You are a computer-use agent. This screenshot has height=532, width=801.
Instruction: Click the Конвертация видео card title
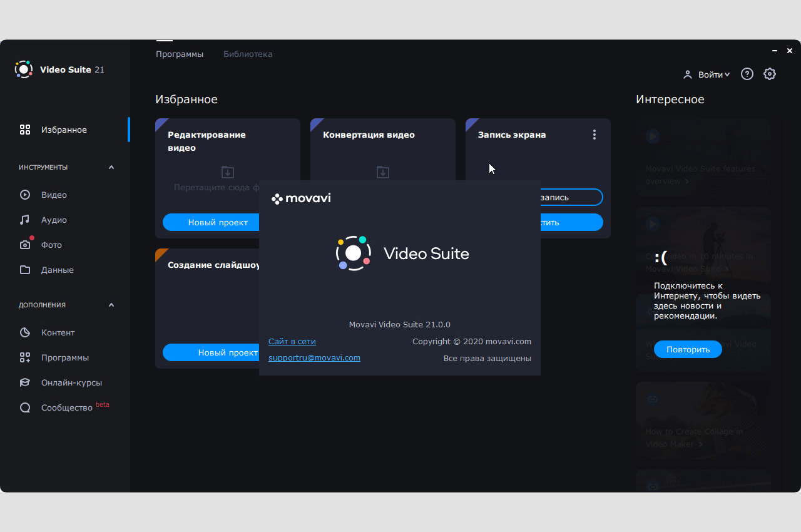369,135
